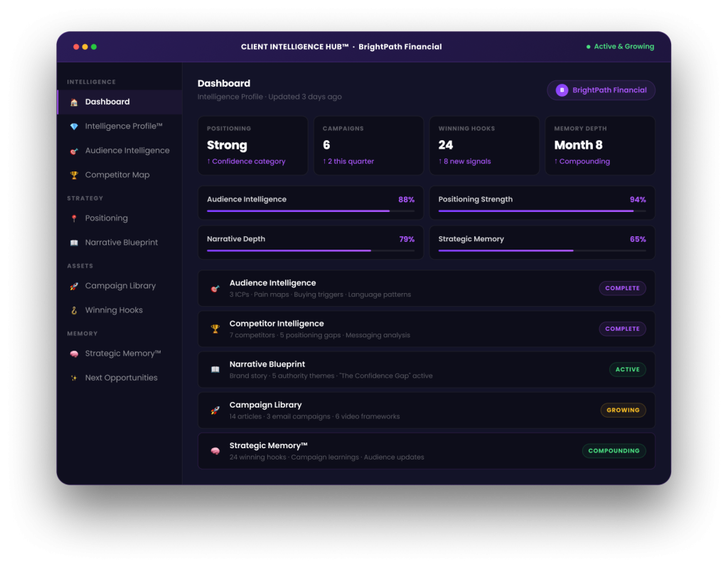Screen dimensions: 728x567
Task: Click the COMPLETE badge on the Audience Intelligence row
Action: [x=622, y=288]
